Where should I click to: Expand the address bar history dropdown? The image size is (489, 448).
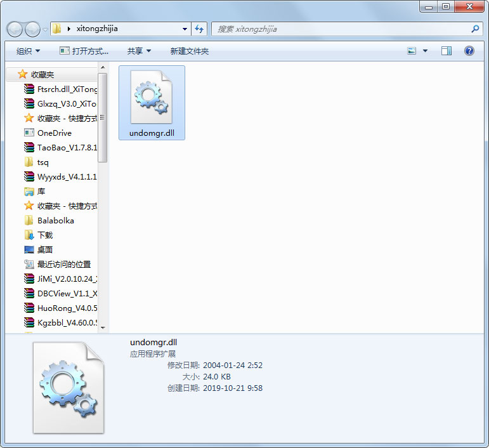tap(185, 29)
